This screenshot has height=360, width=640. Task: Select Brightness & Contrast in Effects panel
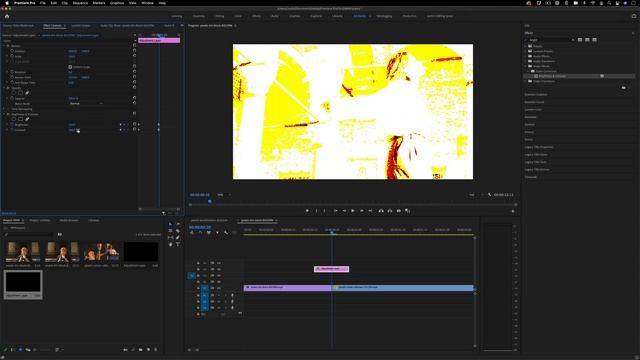[552, 76]
